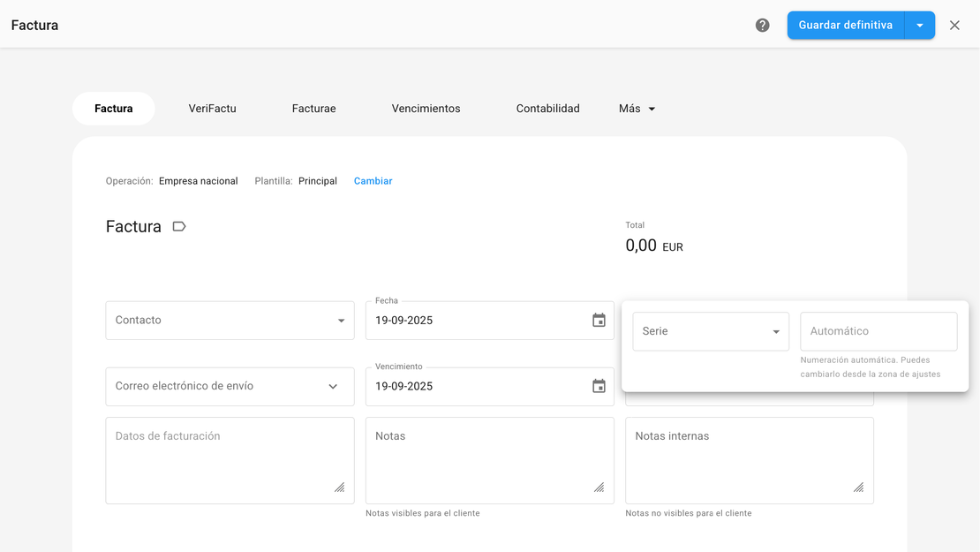Open the Más tab menu
Image resolution: width=980 pixels, height=552 pixels.
point(637,109)
